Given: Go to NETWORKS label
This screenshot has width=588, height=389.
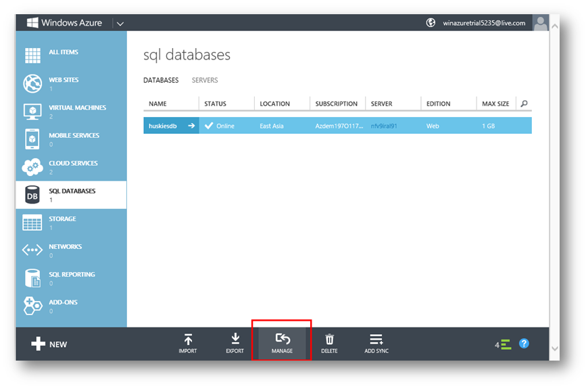Looking at the screenshot, I should click(x=66, y=246).
